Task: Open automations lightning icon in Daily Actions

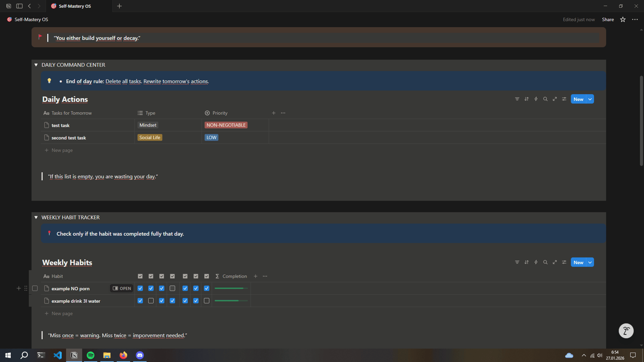Action: tap(536, 99)
